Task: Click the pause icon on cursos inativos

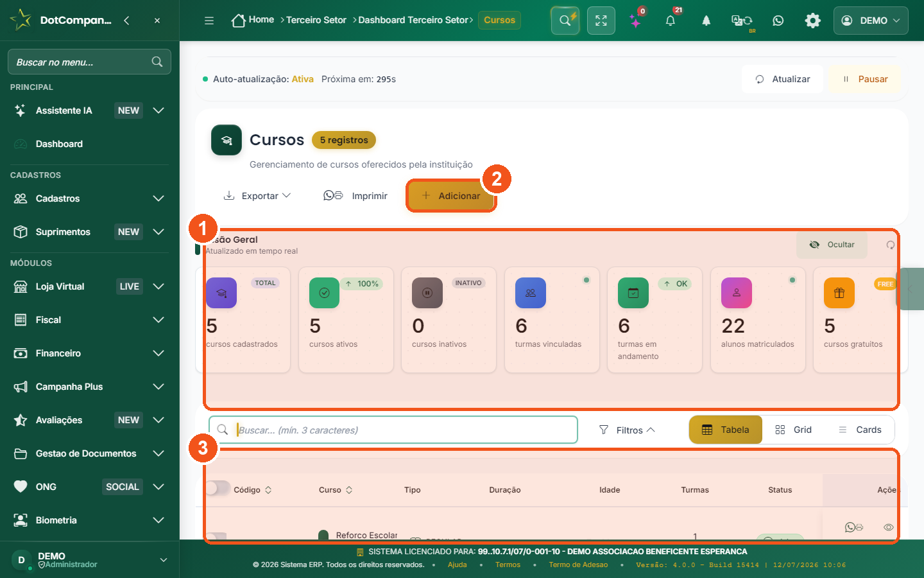Action: click(427, 293)
